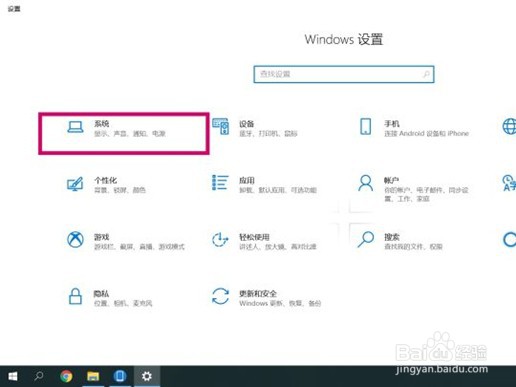
Task: Open the Apps (应用) list icon
Action: 220,183
